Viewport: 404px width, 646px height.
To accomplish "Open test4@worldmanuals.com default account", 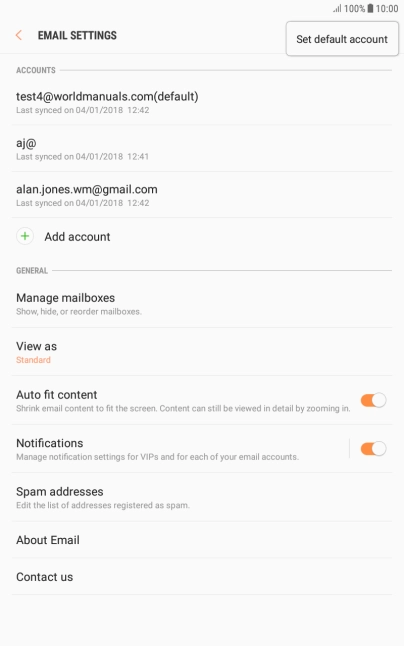I will pyautogui.click(x=202, y=102).
